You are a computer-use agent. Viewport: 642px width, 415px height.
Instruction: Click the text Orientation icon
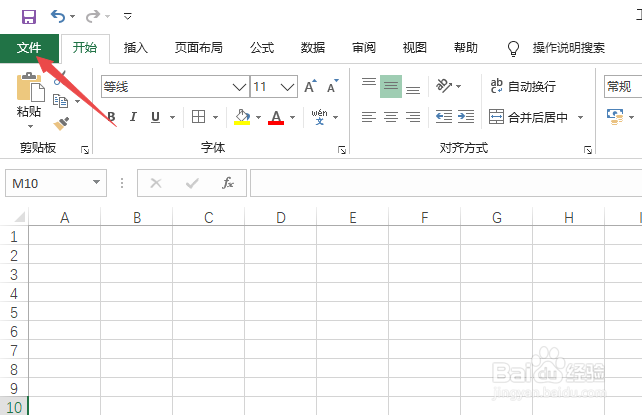tap(444, 86)
